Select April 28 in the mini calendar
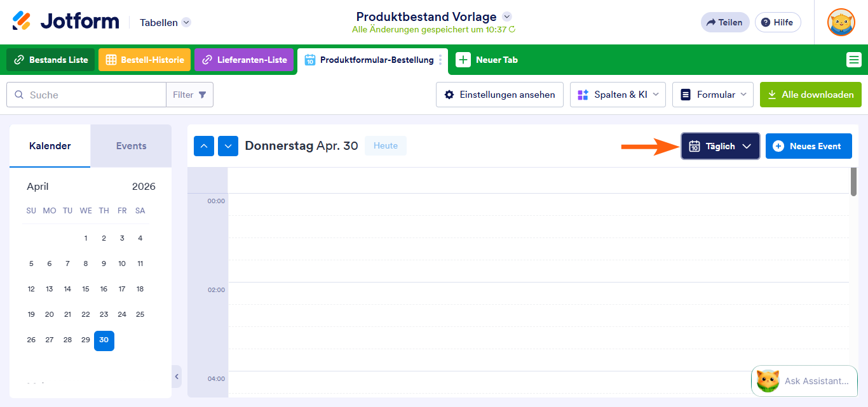Viewport: 868px width, 407px height. (x=67, y=340)
